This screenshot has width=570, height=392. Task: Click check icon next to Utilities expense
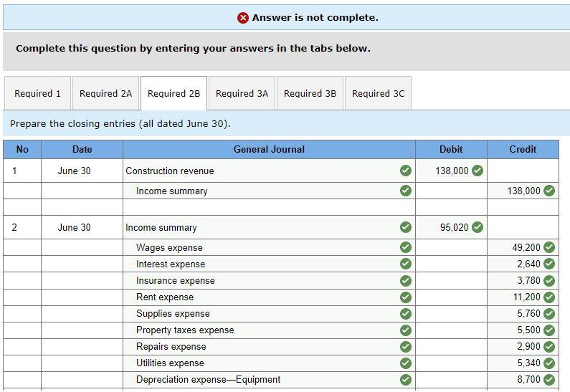(406, 363)
